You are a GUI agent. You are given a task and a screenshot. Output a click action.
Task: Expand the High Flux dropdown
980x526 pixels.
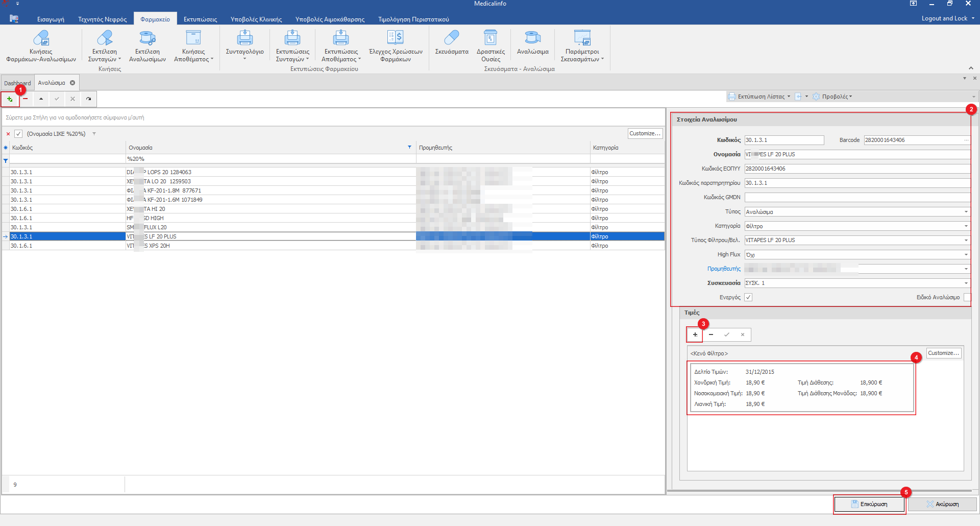click(x=966, y=255)
